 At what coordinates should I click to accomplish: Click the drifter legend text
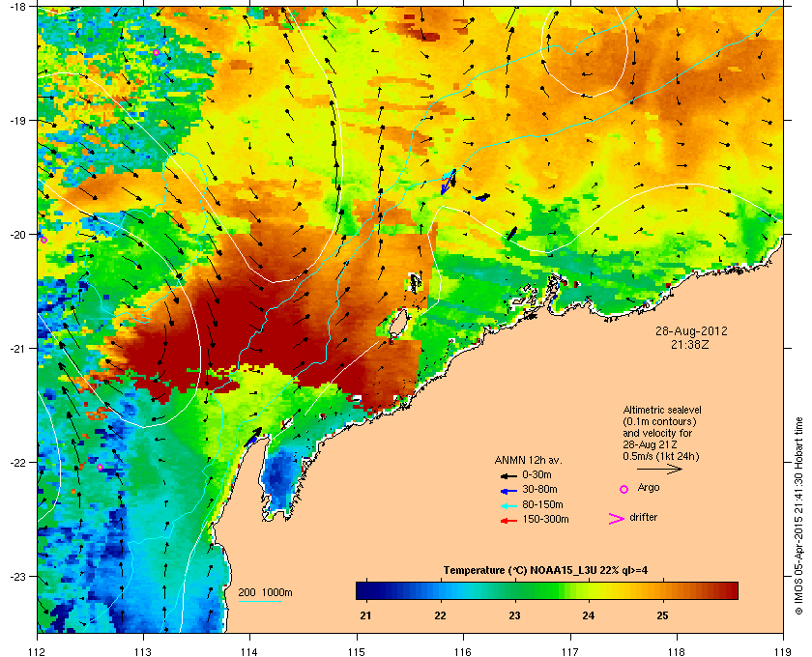[643, 517]
